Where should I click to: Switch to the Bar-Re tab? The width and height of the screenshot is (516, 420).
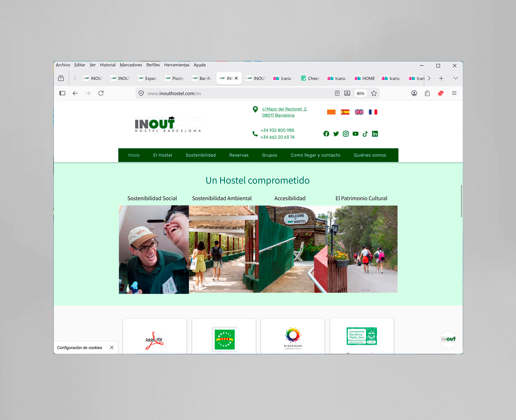point(202,78)
